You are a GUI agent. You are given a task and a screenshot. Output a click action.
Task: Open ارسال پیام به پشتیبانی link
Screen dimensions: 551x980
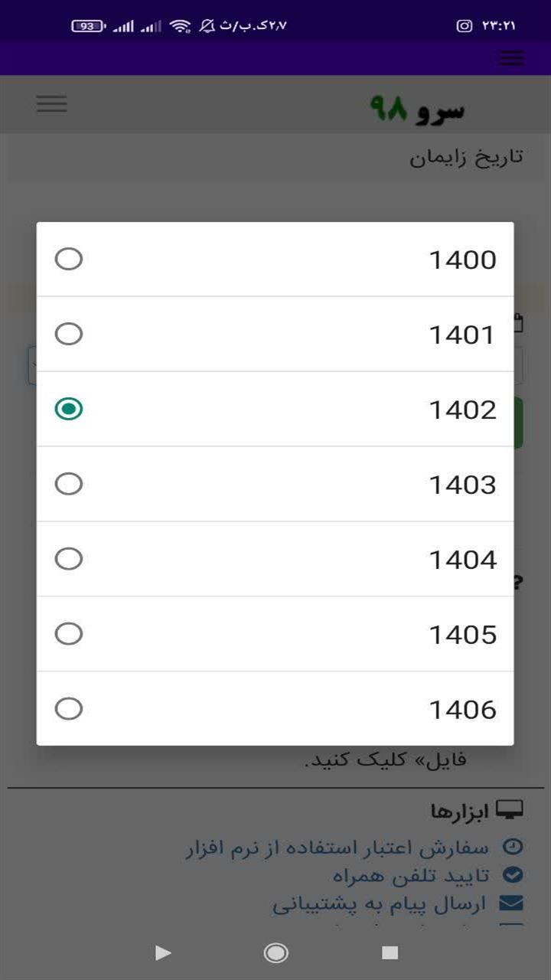tap(380, 905)
